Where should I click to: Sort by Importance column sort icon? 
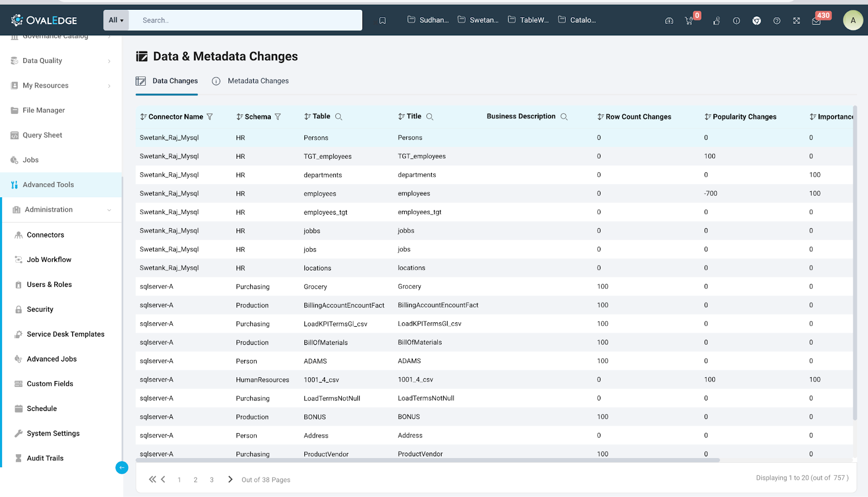pyautogui.click(x=813, y=117)
